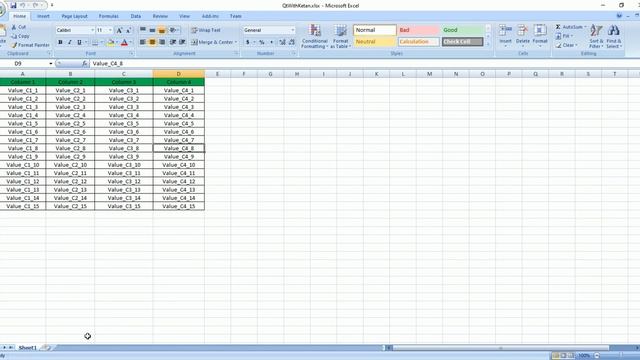
Task: Apply the yellow Fill Color bucket
Action: click(111, 42)
